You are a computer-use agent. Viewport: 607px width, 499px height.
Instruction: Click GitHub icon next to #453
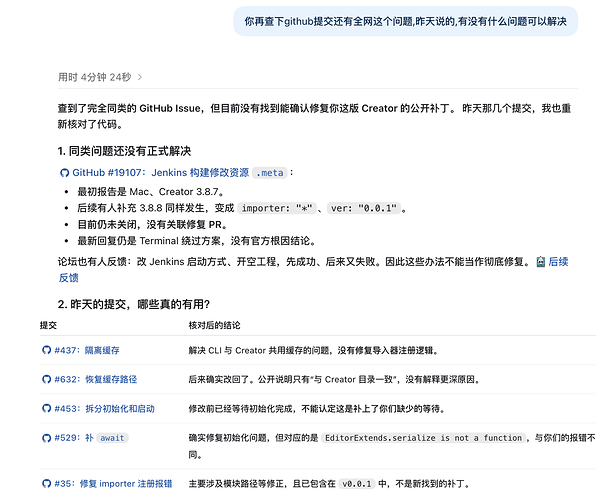pyautogui.click(x=46, y=409)
